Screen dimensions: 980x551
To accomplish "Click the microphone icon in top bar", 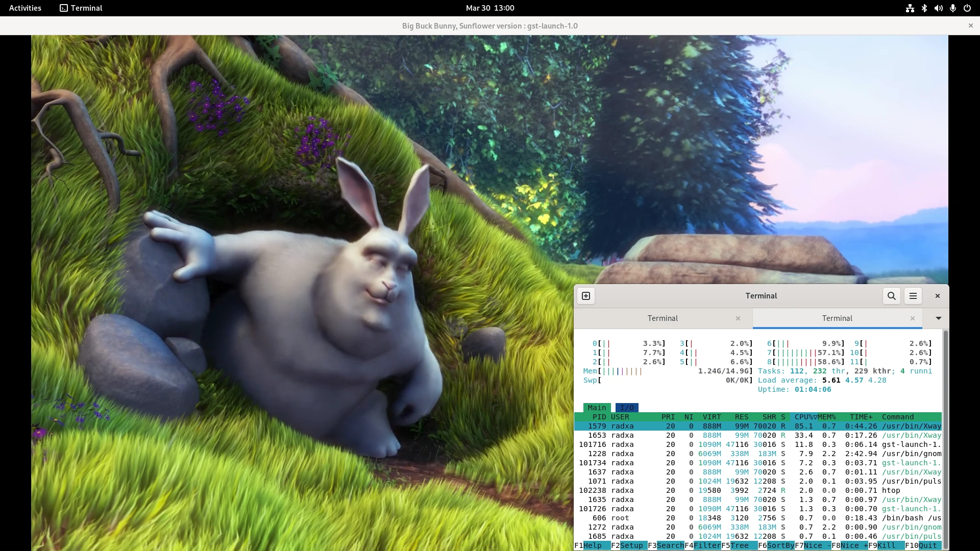I will (953, 8).
